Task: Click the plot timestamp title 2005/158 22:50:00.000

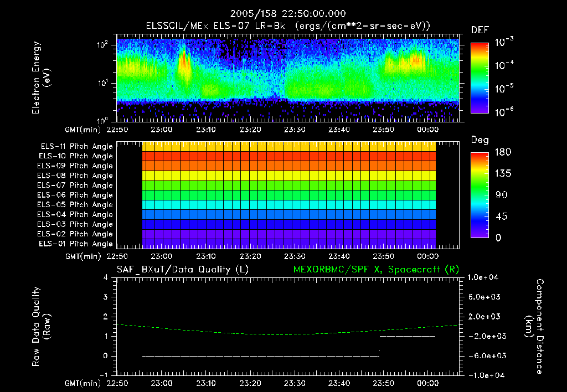Action: (287, 14)
